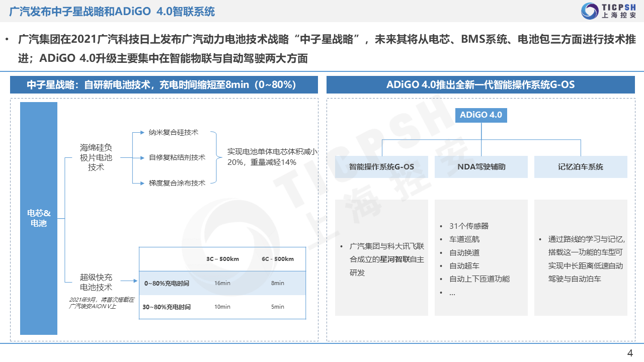Viewport: 644px width, 362px height.
Task: Select the slide title about 广汽 and ADiGO 4.0
Action: click(112, 11)
